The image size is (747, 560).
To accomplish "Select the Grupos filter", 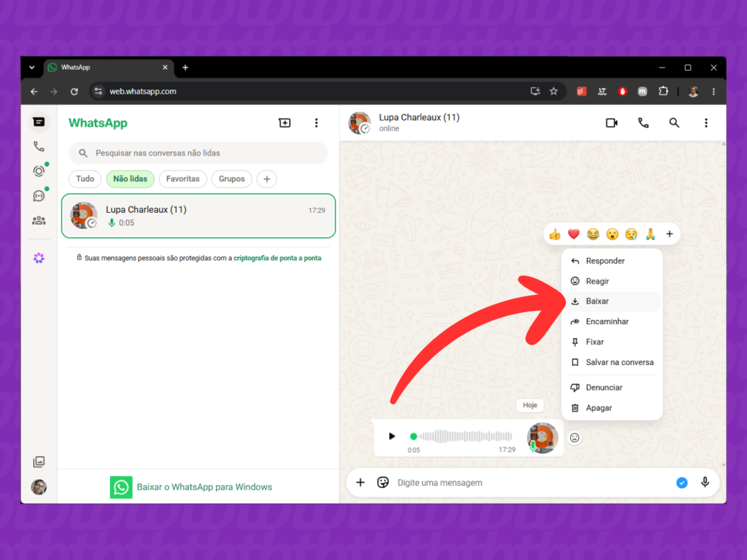I will click(x=232, y=179).
